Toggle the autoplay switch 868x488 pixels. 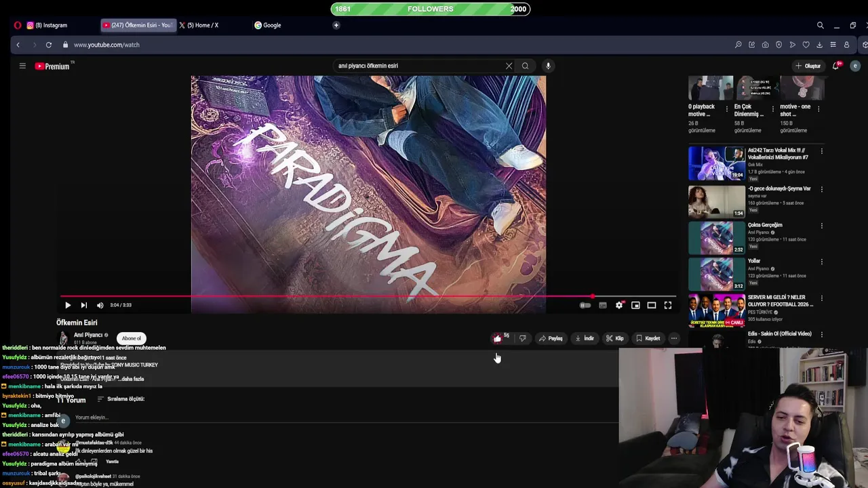click(585, 305)
